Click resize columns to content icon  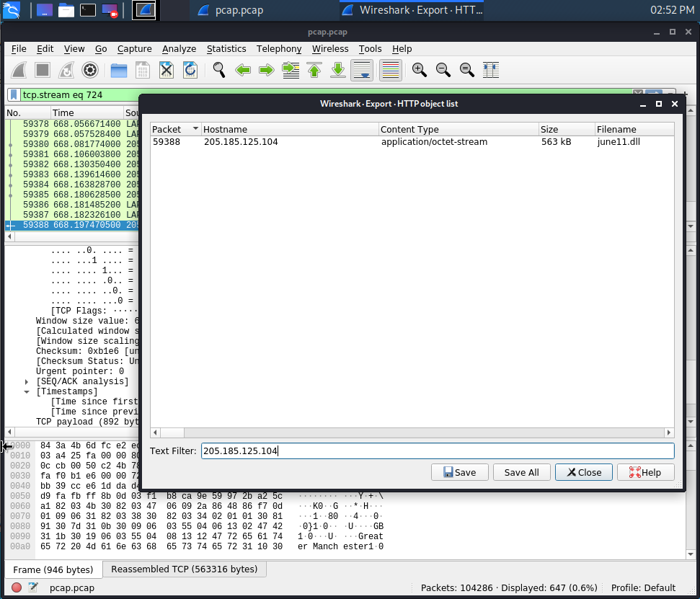tap(491, 70)
